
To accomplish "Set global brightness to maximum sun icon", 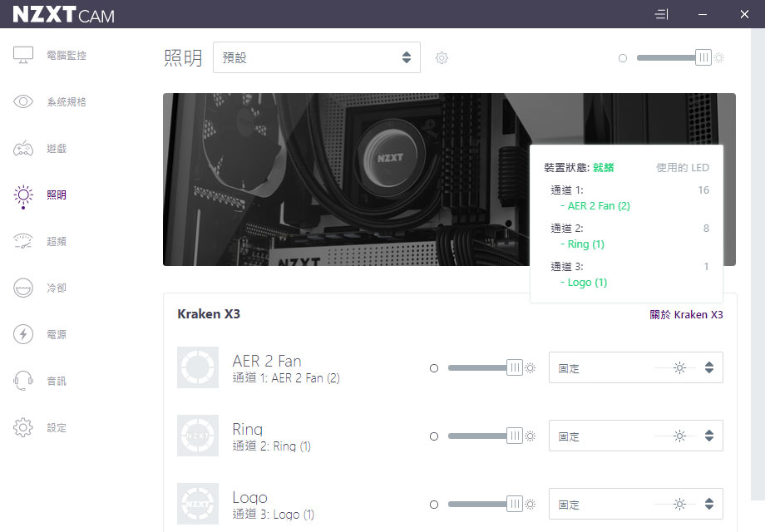I will 719,58.
